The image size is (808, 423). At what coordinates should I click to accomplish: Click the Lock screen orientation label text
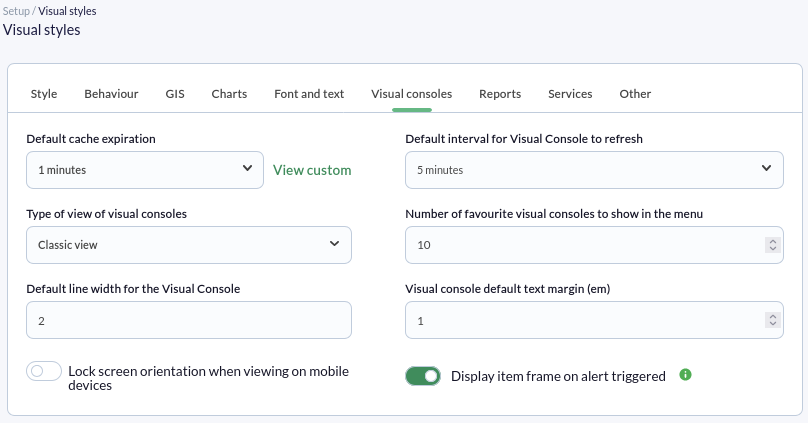pyautogui.click(x=209, y=378)
